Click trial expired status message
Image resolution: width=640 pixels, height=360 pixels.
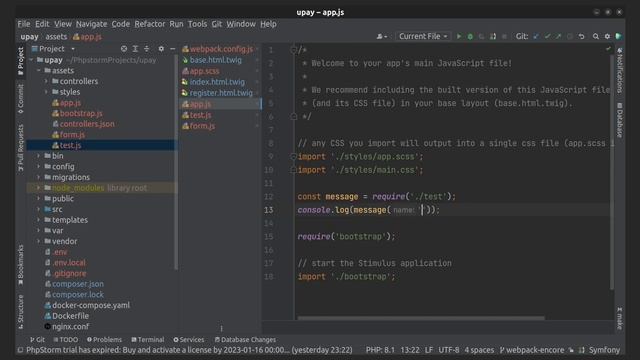[189, 350]
